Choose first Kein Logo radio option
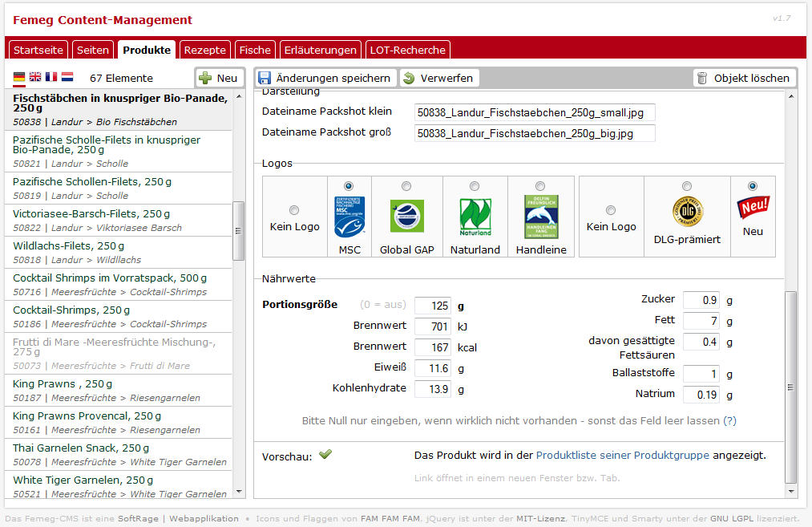Image resolution: width=812 pixels, height=527 pixels. [x=294, y=210]
